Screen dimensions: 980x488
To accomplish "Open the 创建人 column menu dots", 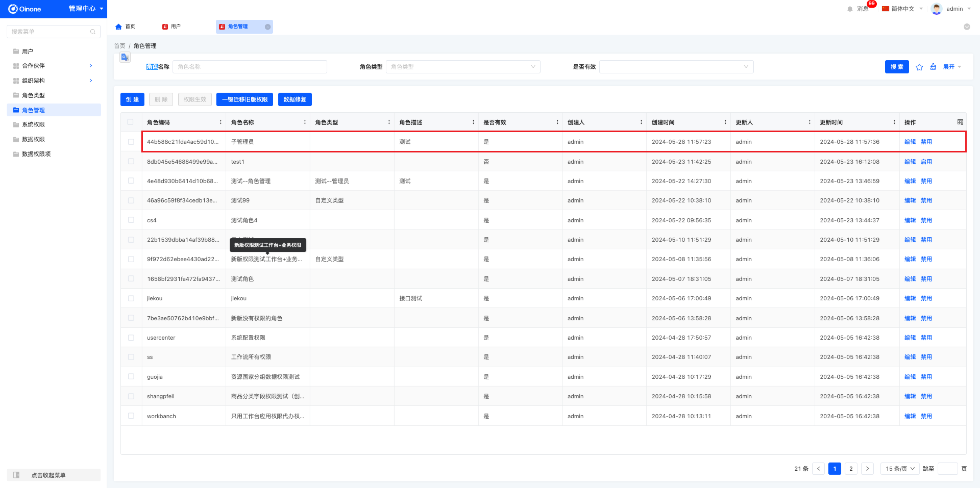I will (641, 122).
